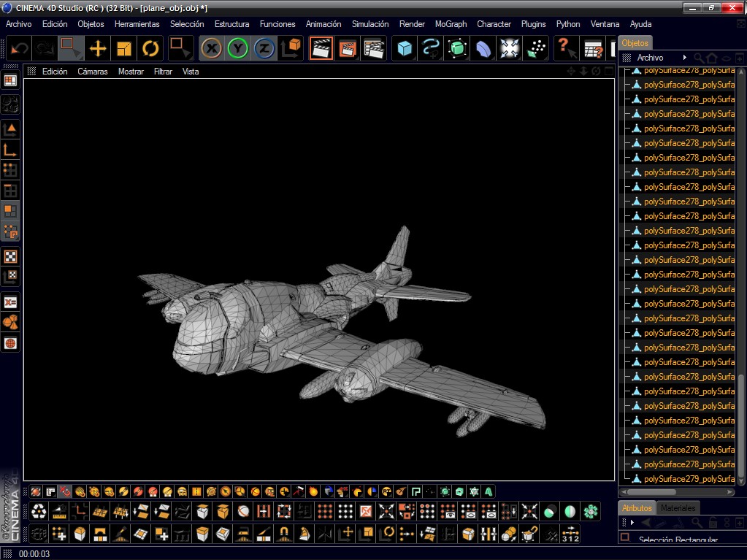Open the render settings icon
The image size is (747, 560).
click(374, 48)
